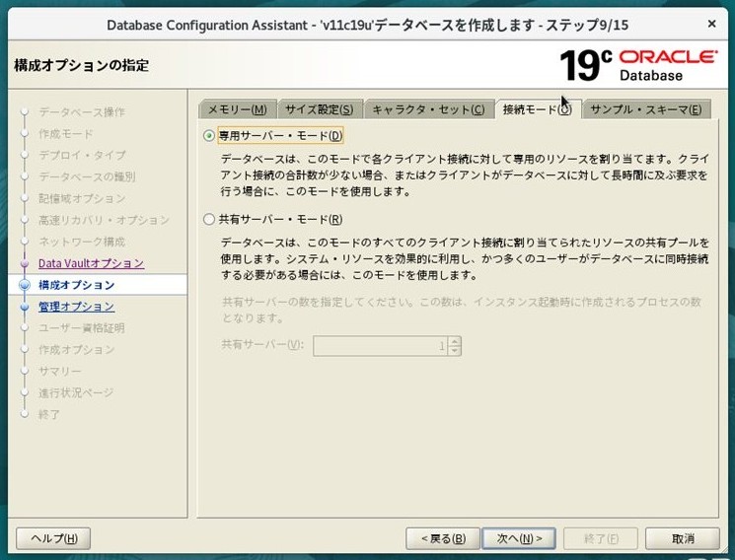Open the キャラクタ・セット(C) tab
The image size is (735, 560).
pyautogui.click(x=428, y=109)
